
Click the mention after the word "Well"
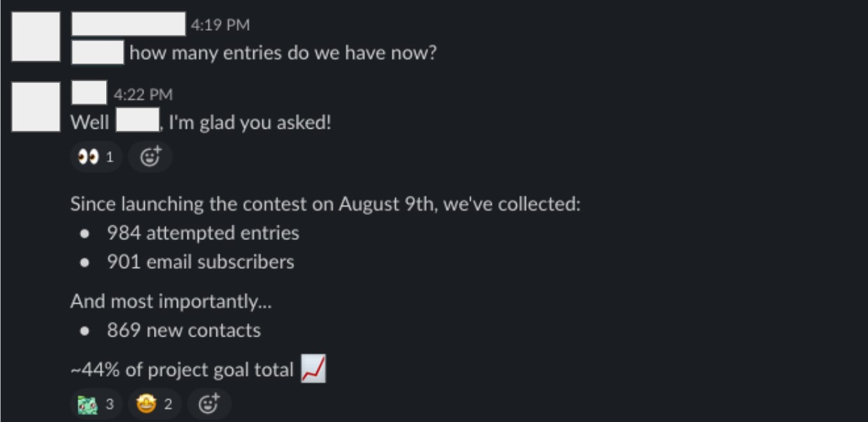click(x=136, y=122)
